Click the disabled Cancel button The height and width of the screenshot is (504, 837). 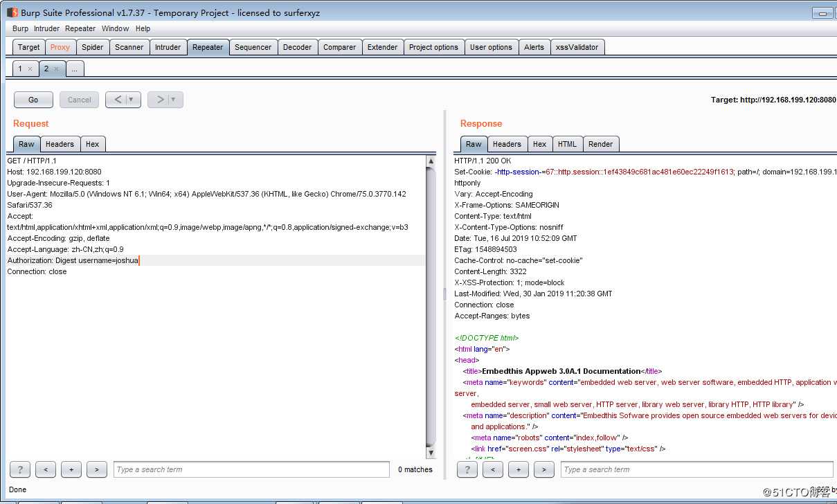click(80, 100)
